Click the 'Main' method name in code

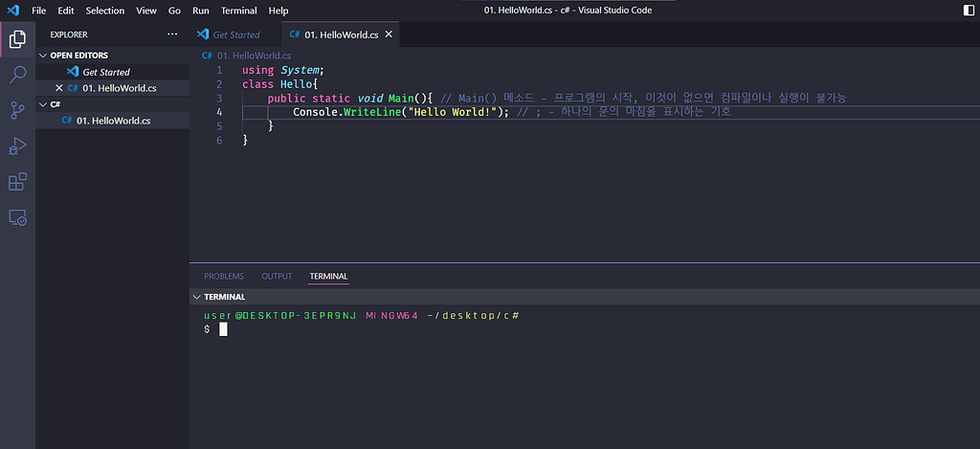click(x=401, y=99)
